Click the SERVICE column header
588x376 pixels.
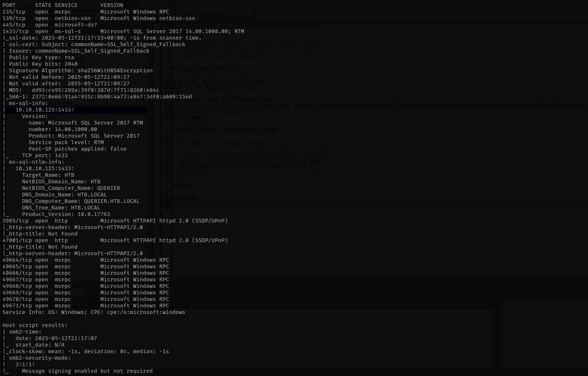click(x=66, y=5)
